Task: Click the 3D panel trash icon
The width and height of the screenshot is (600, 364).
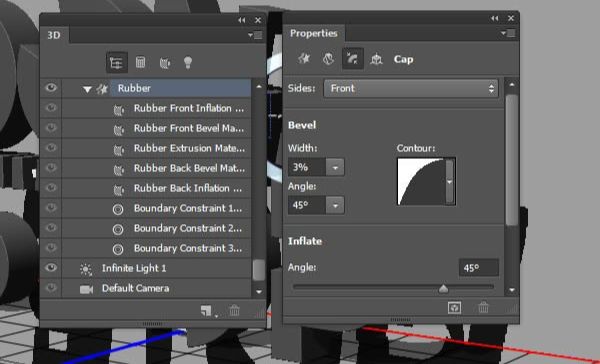Action: (x=234, y=310)
